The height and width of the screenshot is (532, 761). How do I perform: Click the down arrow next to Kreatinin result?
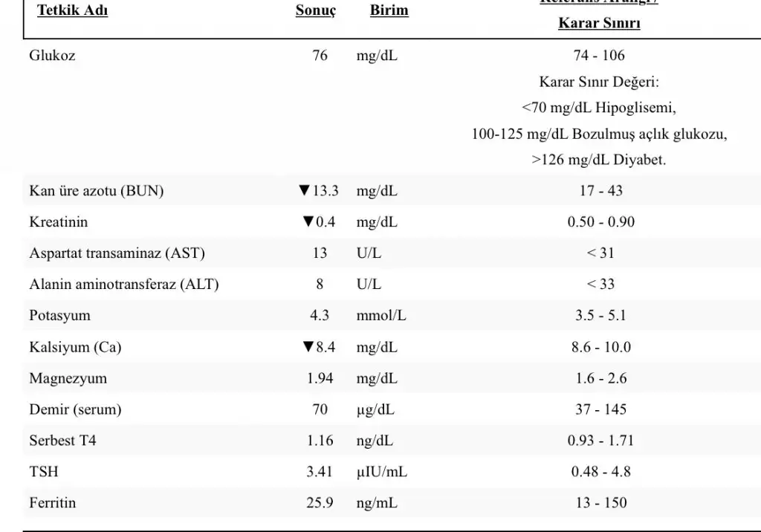click(308, 222)
